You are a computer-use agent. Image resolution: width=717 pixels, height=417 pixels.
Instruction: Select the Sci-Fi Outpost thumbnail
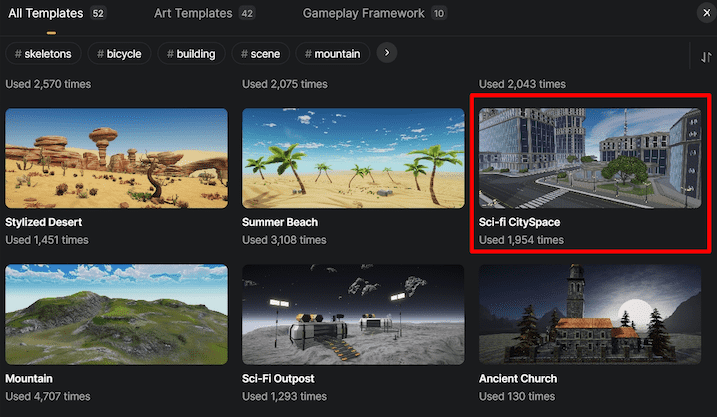[x=353, y=314]
